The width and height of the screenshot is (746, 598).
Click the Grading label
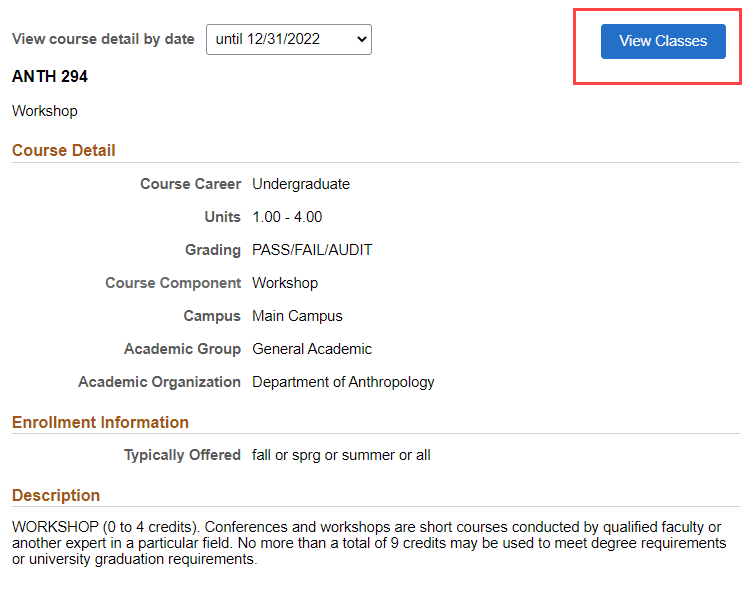(x=213, y=250)
